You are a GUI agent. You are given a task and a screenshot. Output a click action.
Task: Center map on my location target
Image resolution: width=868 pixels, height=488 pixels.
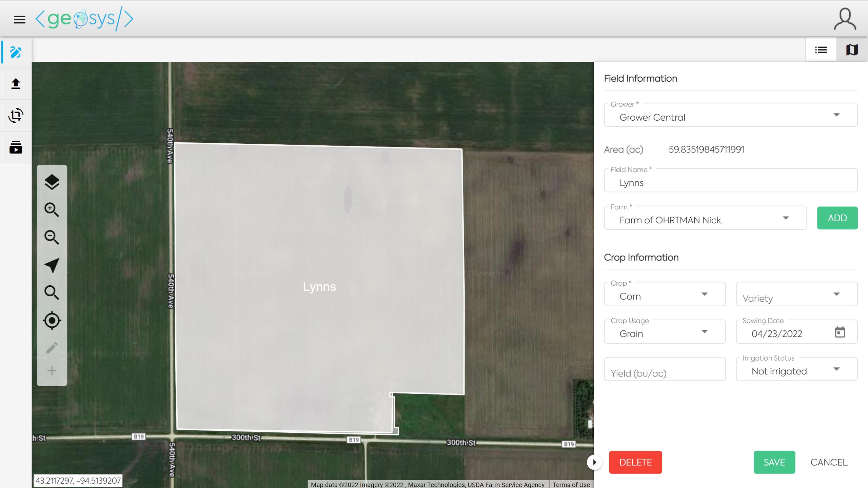click(x=52, y=320)
